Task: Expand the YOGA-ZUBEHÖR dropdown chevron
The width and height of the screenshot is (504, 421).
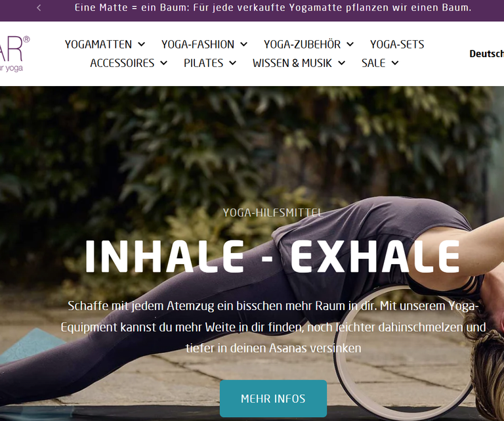Action: pyautogui.click(x=350, y=45)
